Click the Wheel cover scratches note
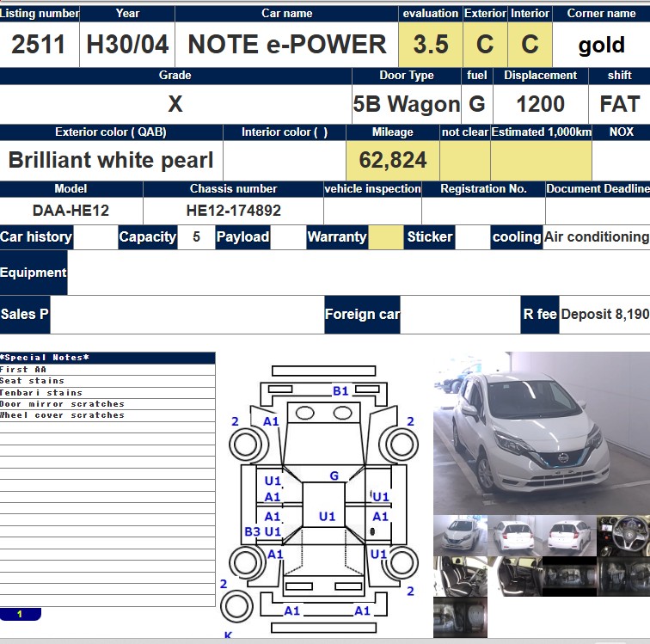650x644 pixels. pyautogui.click(x=62, y=415)
